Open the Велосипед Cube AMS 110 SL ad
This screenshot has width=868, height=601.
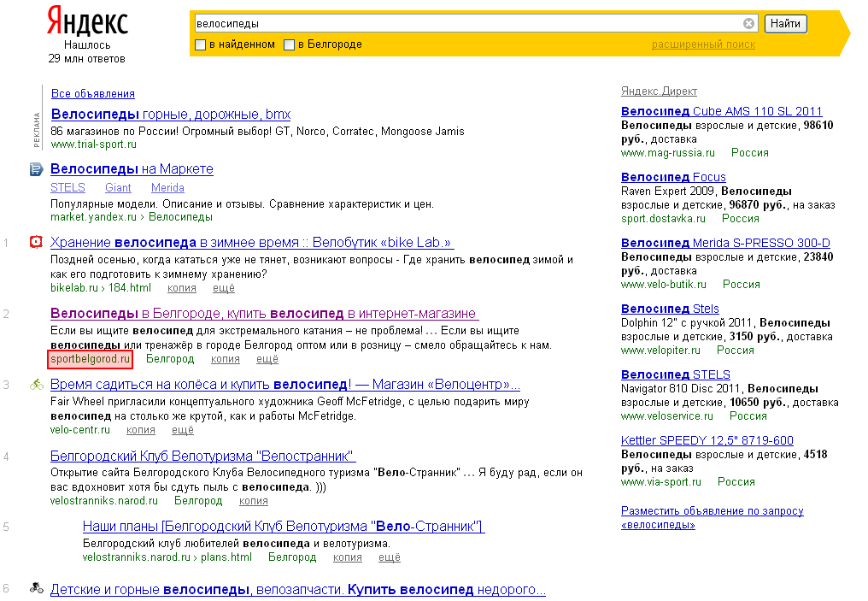(x=721, y=111)
